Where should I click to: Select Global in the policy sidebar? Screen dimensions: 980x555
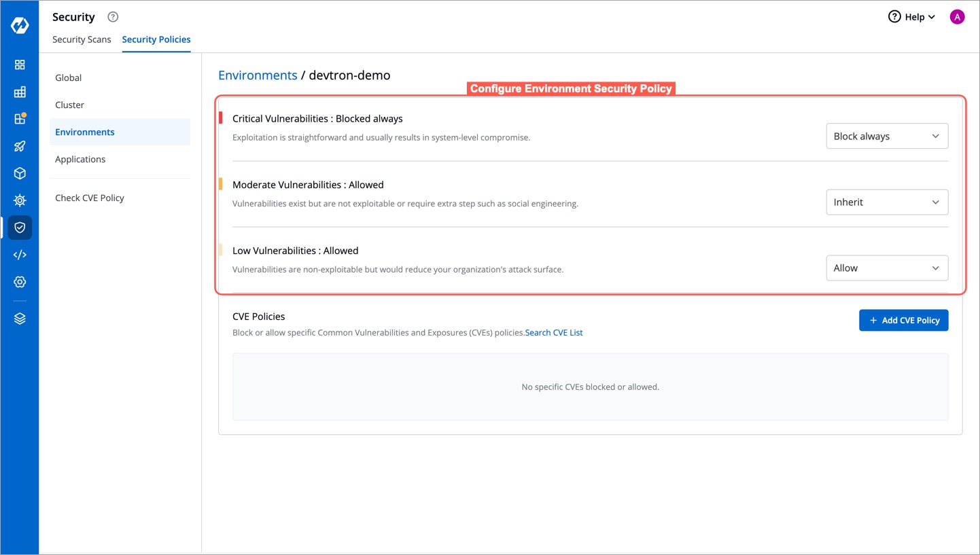(x=68, y=77)
